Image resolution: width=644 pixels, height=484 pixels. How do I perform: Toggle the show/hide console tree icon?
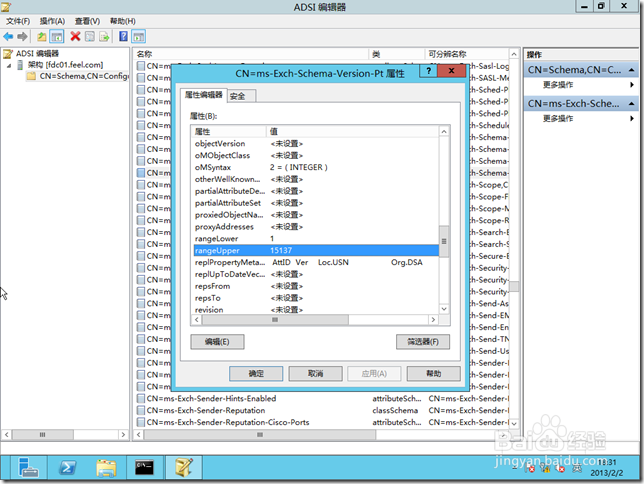(56, 37)
